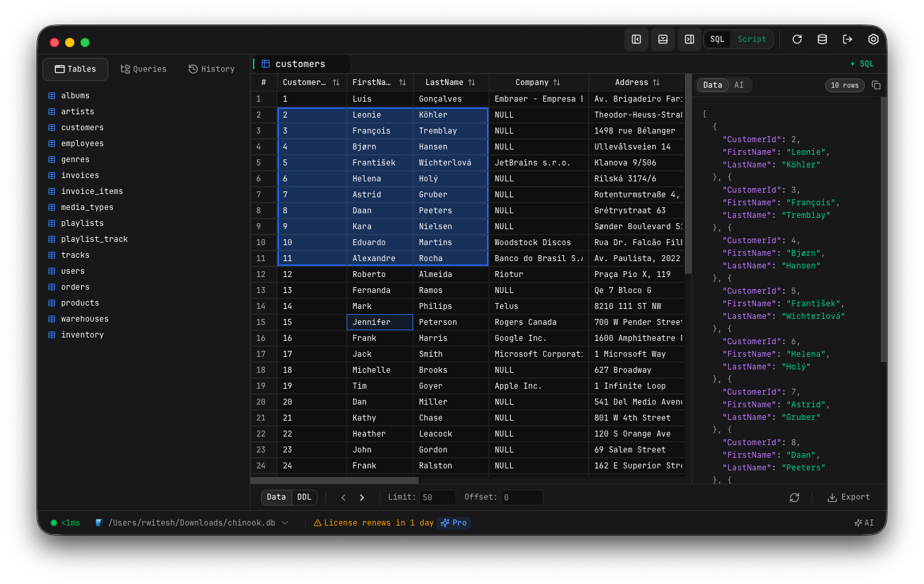Switch side panel to AI mode
Viewport: 924px width, 584px height.
coord(739,85)
